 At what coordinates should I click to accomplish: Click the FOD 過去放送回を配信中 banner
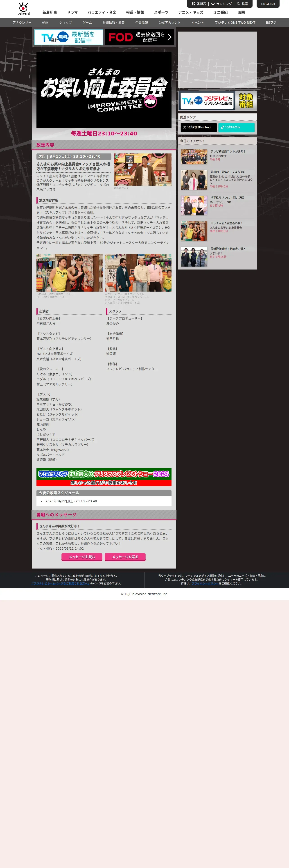(x=139, y=37)
